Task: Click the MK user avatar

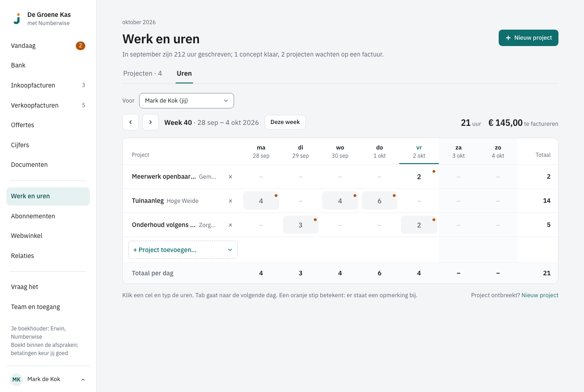Action: coord(16,379)
